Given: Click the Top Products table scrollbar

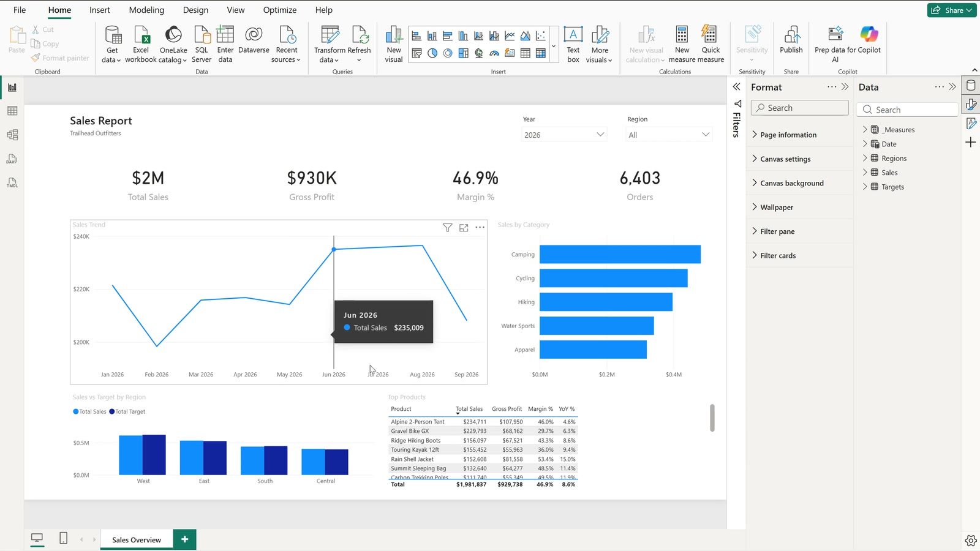Looking at the screenshot, I should pyautogui.click(x=712, y=418).
